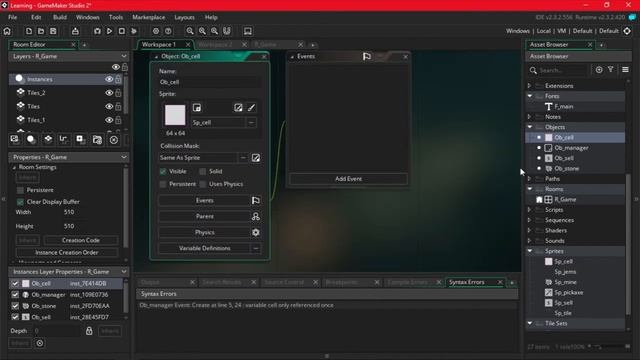640x360 pixels.
Task: Open Instance Creation Order
Action: [x=67, y=253]
